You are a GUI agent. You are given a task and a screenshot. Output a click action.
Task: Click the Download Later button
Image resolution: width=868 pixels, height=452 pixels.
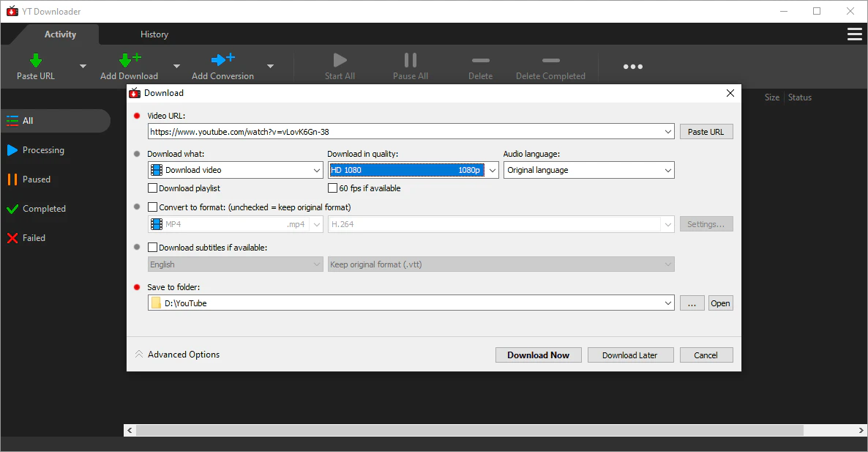pos(629,355)
